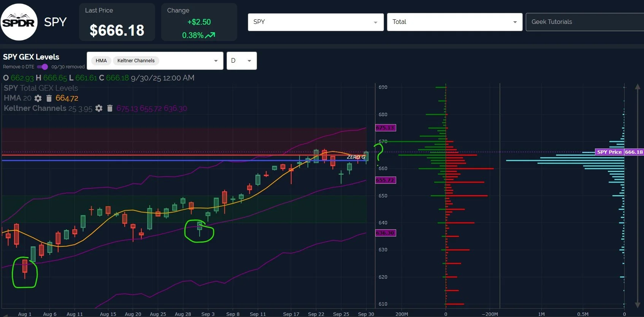Open HMA 20 settings gear

tap(38, 98)
